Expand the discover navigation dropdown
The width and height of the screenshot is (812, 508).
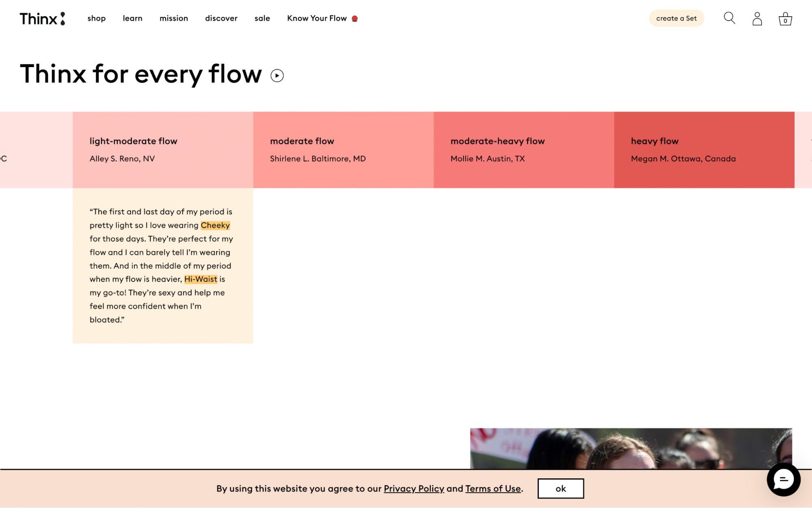(x=221, y=17)
